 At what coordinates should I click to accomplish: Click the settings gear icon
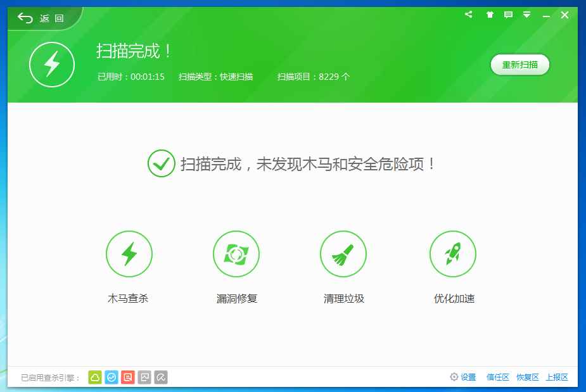(x=454, y=377)
